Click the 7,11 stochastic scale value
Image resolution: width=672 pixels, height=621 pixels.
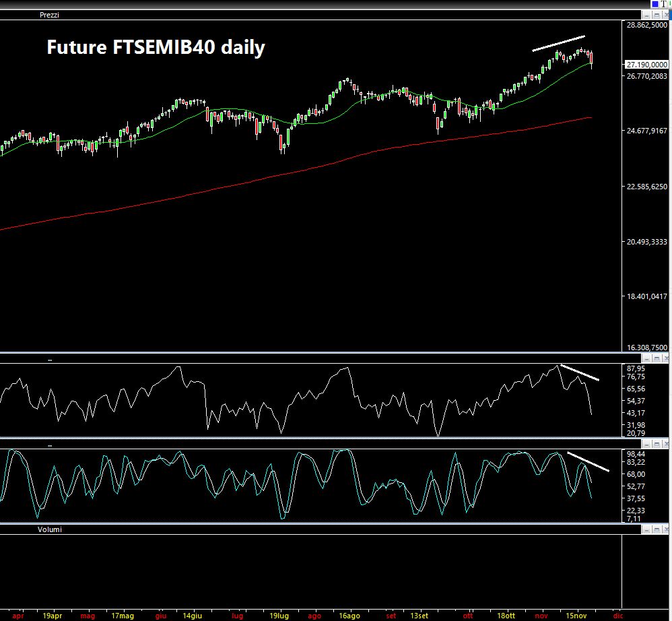634,519
